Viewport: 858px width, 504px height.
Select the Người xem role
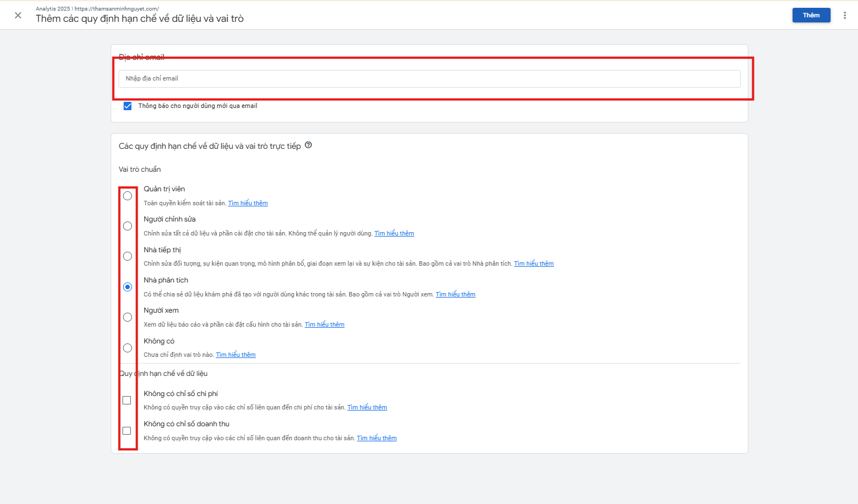pos(128,317)
